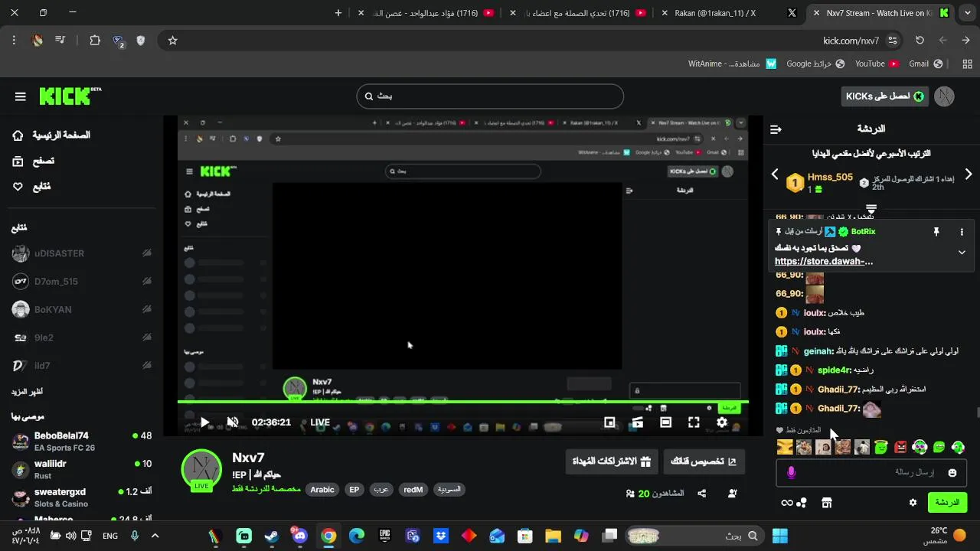
Task: Go to previous leaderboard page arrow
Action: (x=775, y=174)
